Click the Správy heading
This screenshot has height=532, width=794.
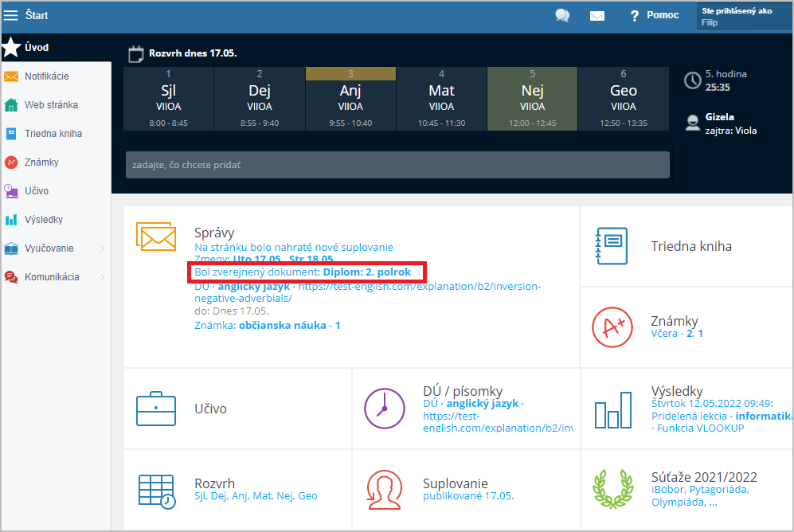(x=214, y=233)
